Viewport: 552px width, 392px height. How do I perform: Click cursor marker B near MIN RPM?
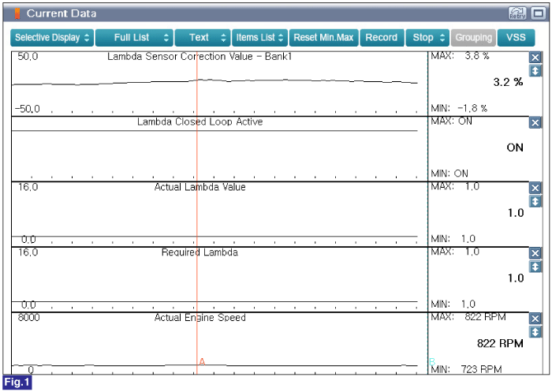pos(432,361)
